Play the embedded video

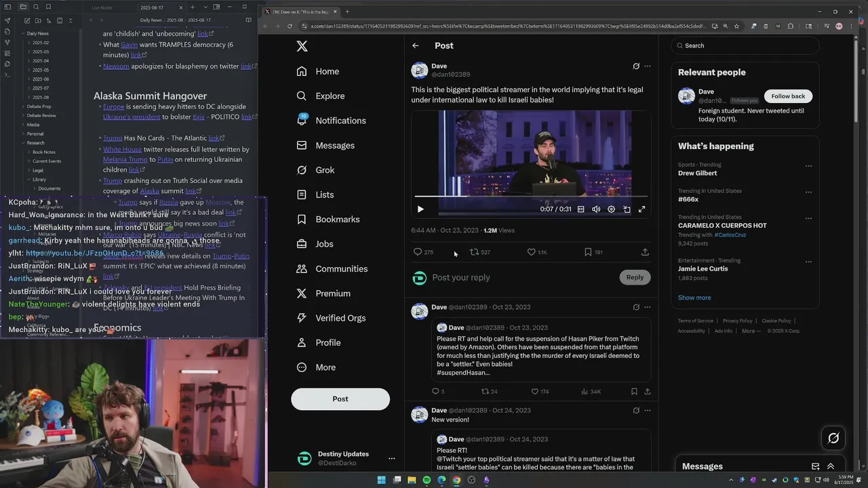(420, 209)
